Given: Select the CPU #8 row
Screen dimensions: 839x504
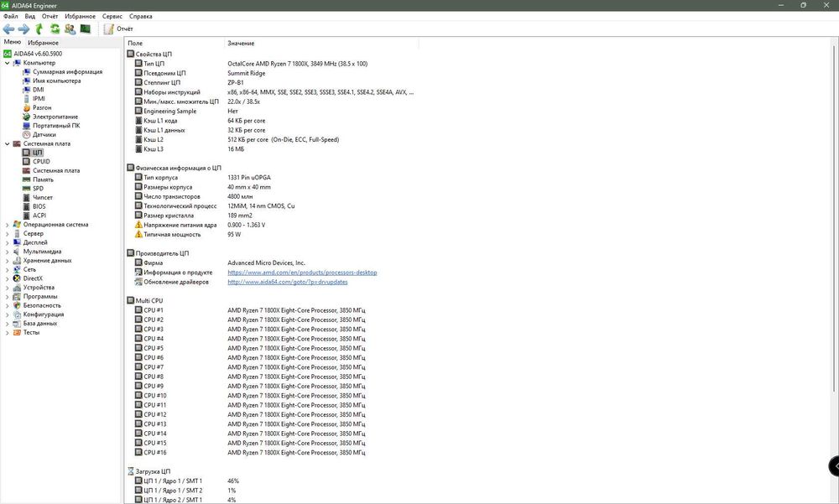Looking at the screenshot, I should click(274, 377).
